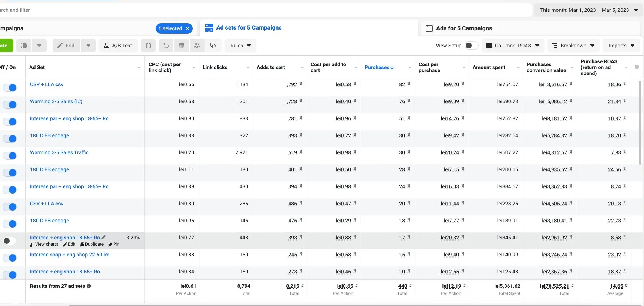
Task: Open the first CSV + LLA csv link
Action: 47,84
